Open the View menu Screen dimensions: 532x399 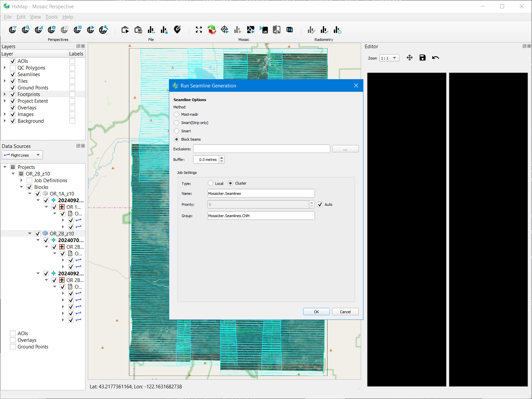point(35,17)
